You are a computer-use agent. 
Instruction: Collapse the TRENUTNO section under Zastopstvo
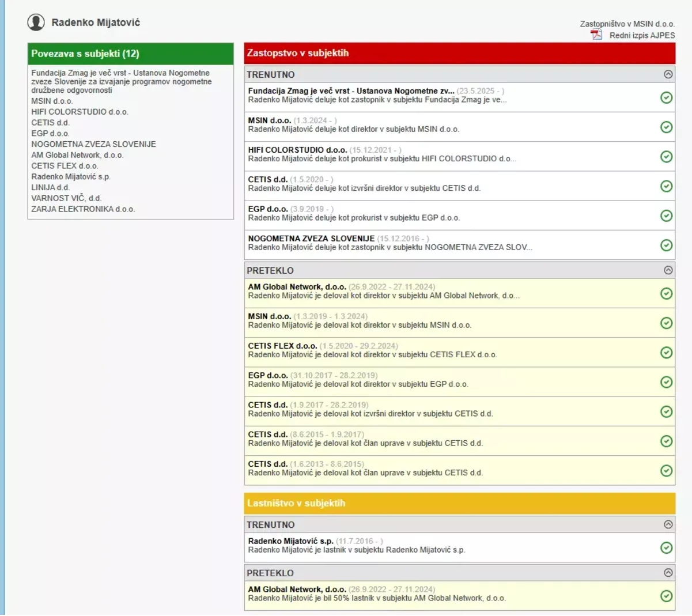668,74
